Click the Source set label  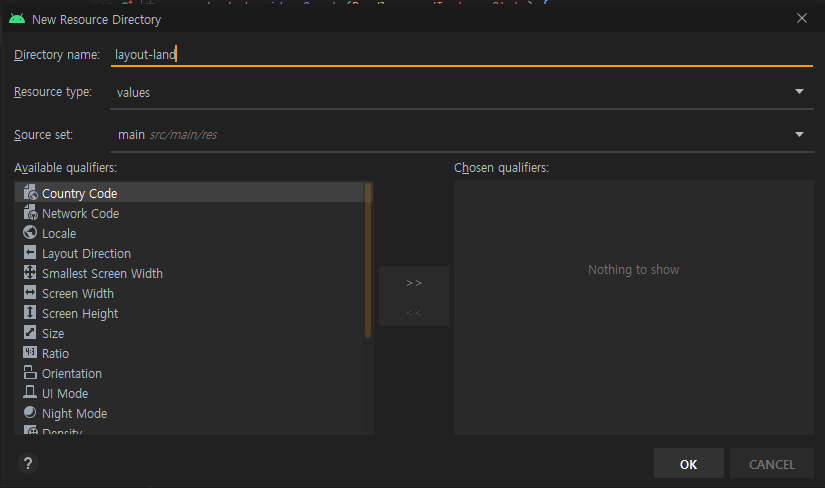pyautogui.click(x=43, y=135)
